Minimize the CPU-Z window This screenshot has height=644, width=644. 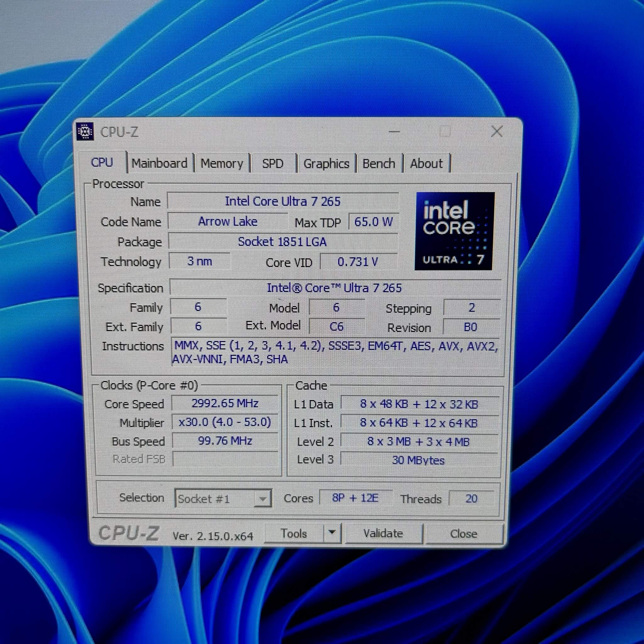(394, 132)
